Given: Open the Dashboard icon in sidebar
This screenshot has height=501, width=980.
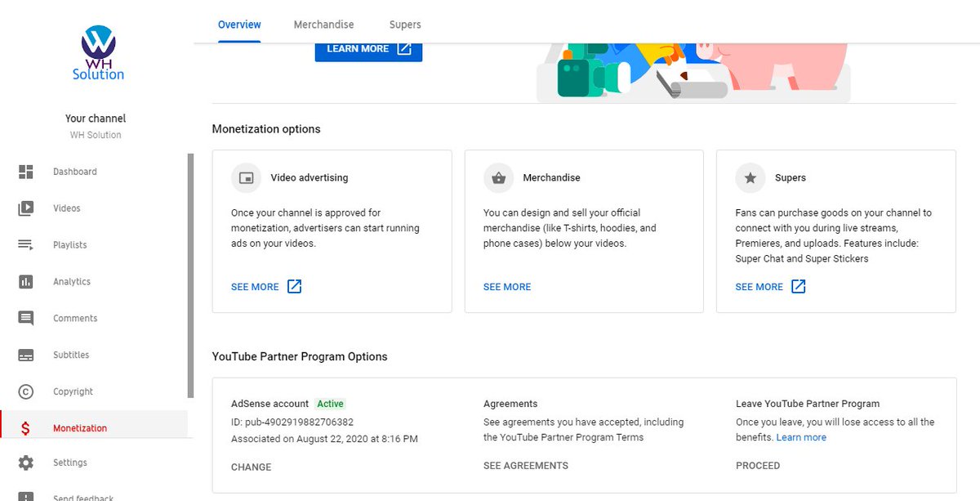Looking at the screenshot, I should tap(26, 172).
